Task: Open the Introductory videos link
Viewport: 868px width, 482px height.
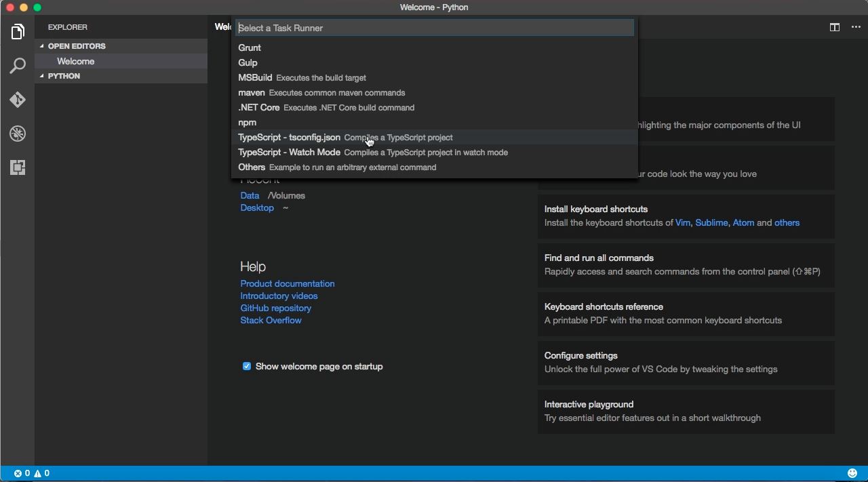Action: (x=279, y=296)
